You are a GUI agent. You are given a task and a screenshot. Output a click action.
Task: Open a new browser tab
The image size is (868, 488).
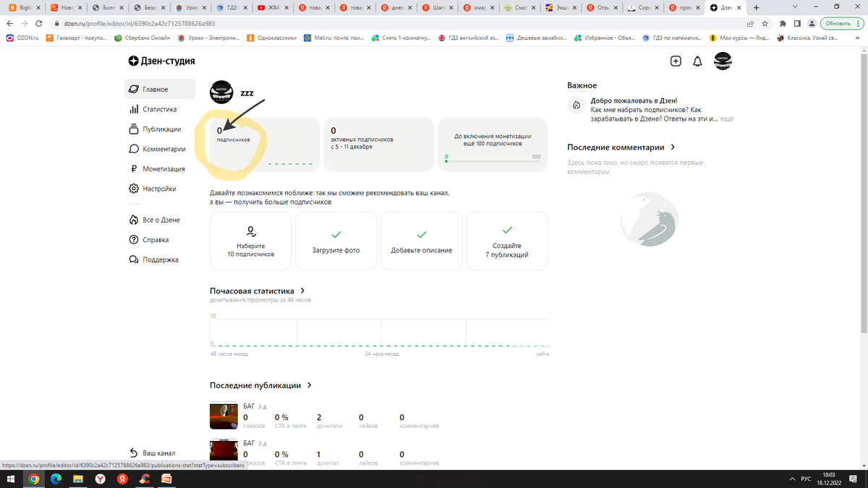(756, 7)
